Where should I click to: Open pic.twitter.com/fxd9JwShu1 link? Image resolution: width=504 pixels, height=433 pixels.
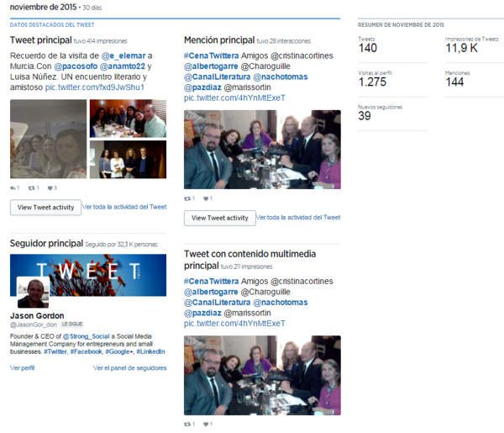[x=94, y=87]
